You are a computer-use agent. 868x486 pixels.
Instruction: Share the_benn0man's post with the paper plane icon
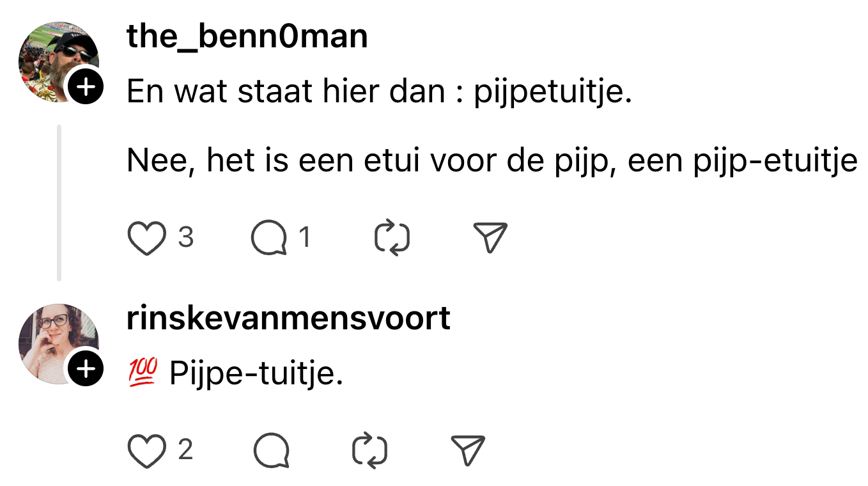click(489, 238)
